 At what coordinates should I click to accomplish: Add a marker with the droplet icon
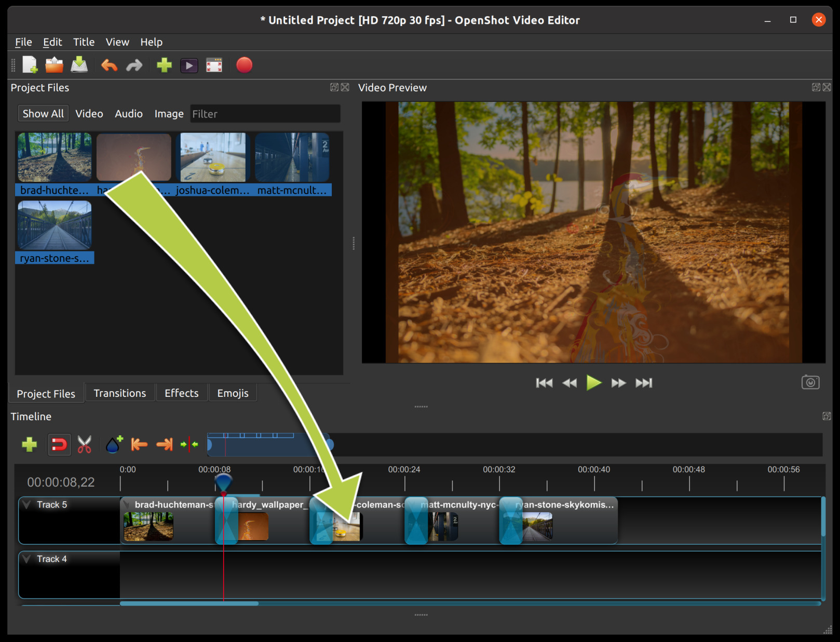coord(113,445)
